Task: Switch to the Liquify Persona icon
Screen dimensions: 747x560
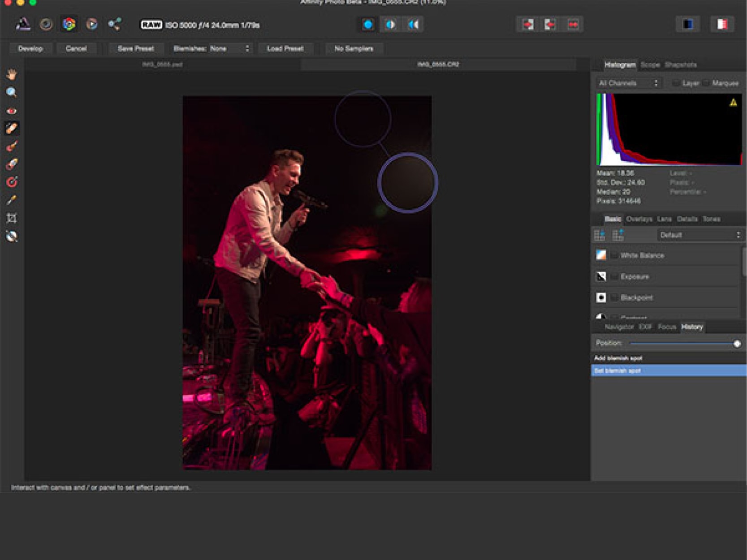Action: coord(46,24)
